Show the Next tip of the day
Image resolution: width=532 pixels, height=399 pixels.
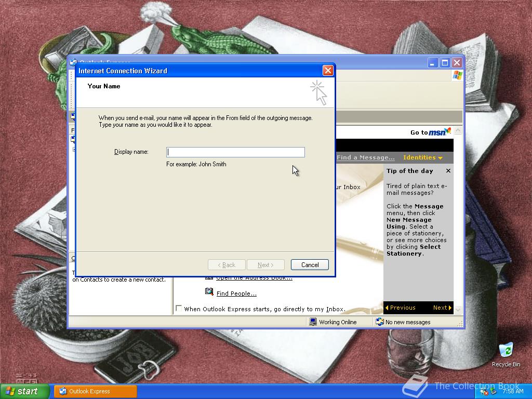pyautogui.click(x=442, y=308)
